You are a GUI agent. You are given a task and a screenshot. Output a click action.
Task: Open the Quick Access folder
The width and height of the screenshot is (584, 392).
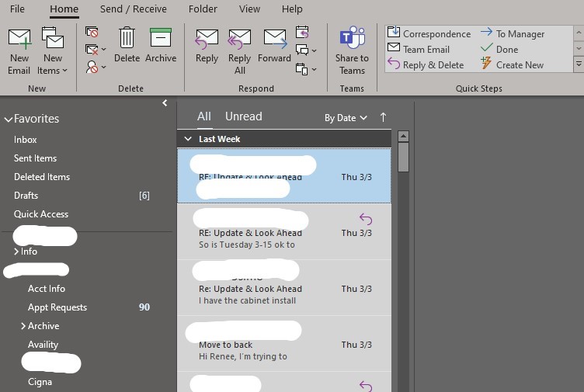tap(41, 214)
